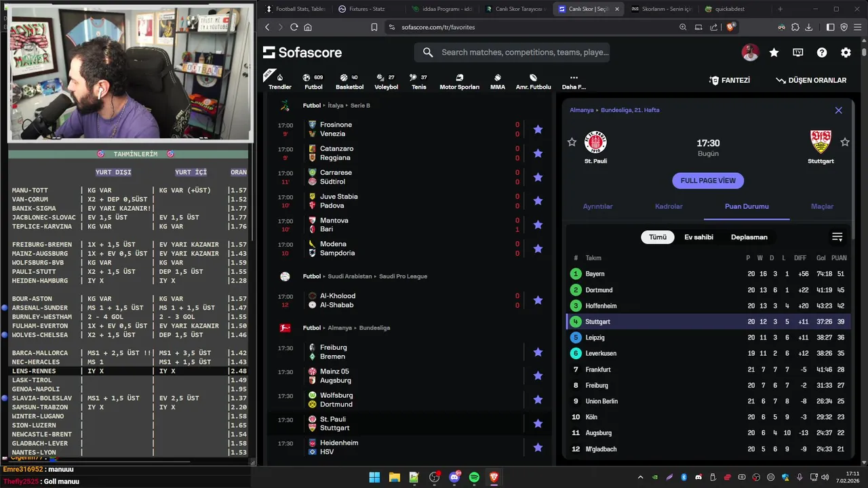
Task: Select the Voleybol sport icon
Action: pos(386,81)
